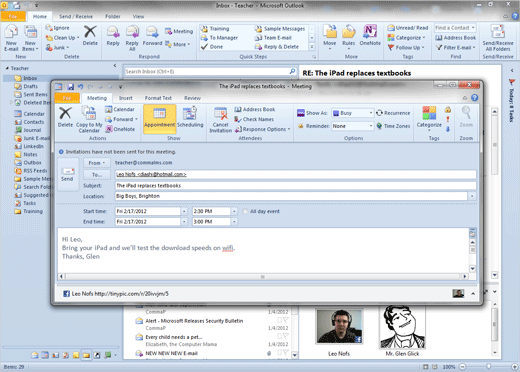Open the 3:00 PM end time dropdown

click(x=234, y=222)
